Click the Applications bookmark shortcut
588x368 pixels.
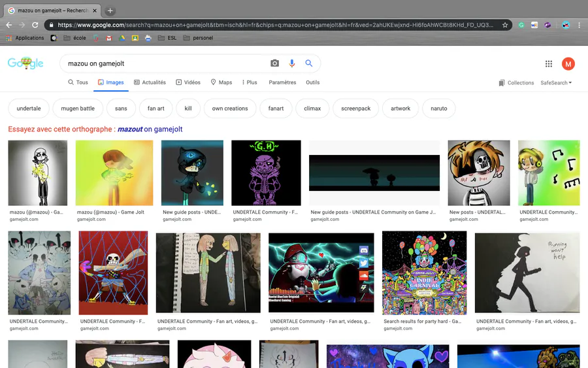[x=25, y=38]
